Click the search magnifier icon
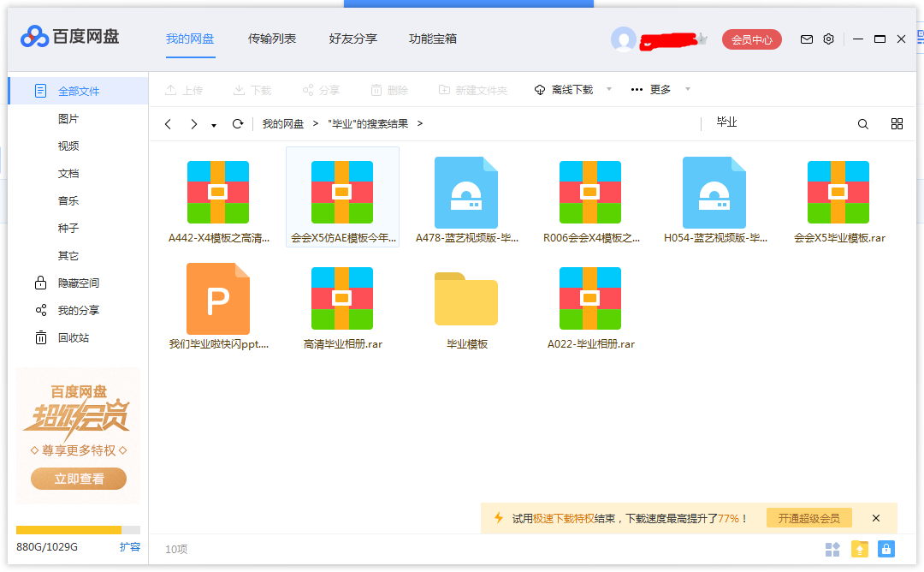 [862, 124]
